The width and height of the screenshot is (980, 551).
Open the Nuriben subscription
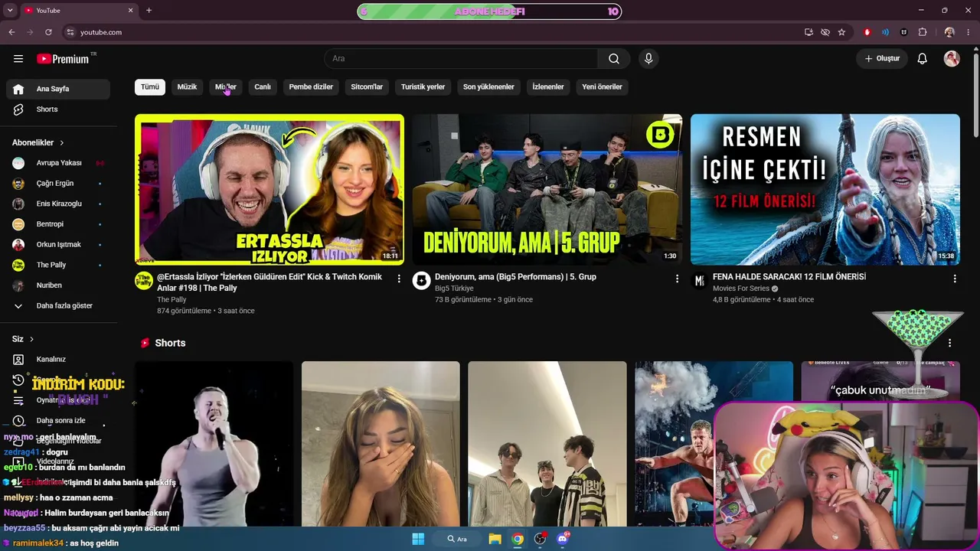click(x=58, y=285)
